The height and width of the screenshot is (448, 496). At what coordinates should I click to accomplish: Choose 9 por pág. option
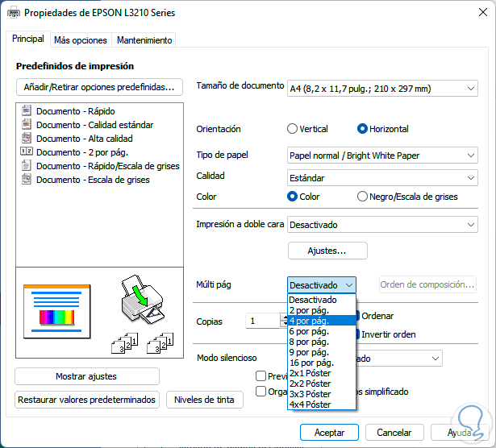pos(322,352)
